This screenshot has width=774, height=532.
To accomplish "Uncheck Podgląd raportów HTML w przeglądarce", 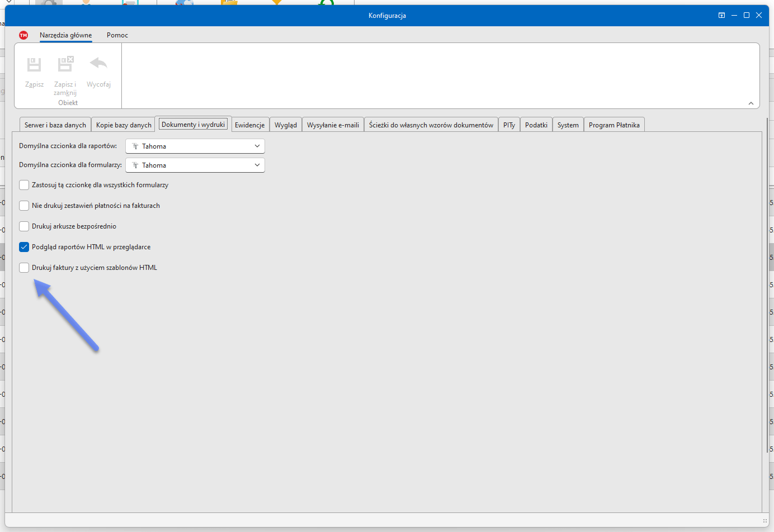I will pyautogui.click(x=24, y=247).
